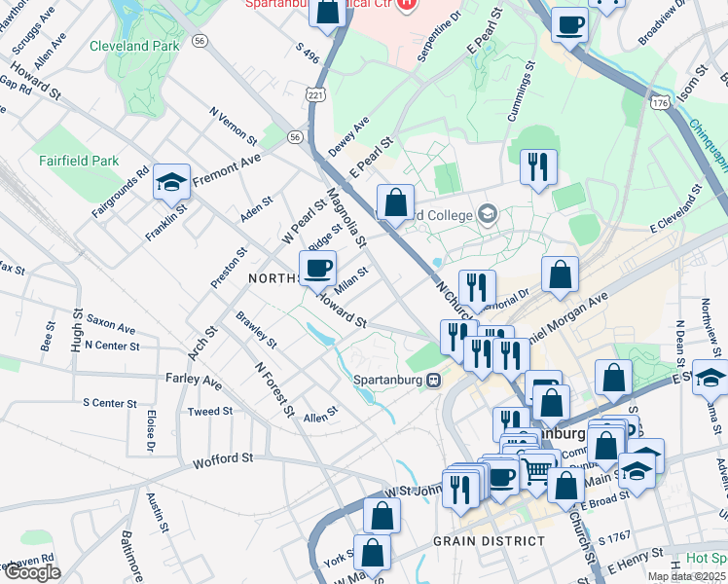Click the Ridge St label
Viewport: 728px width, 584px height.
tap(325, 238)
